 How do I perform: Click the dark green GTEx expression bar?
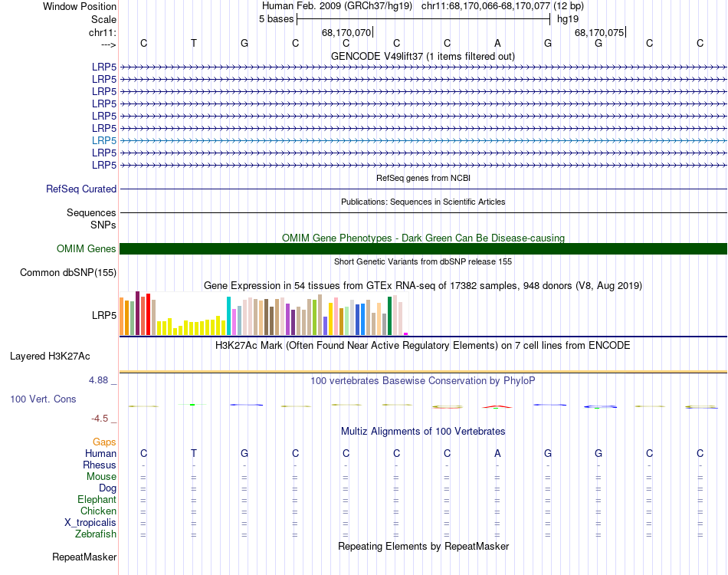click(x=389, y=316)
